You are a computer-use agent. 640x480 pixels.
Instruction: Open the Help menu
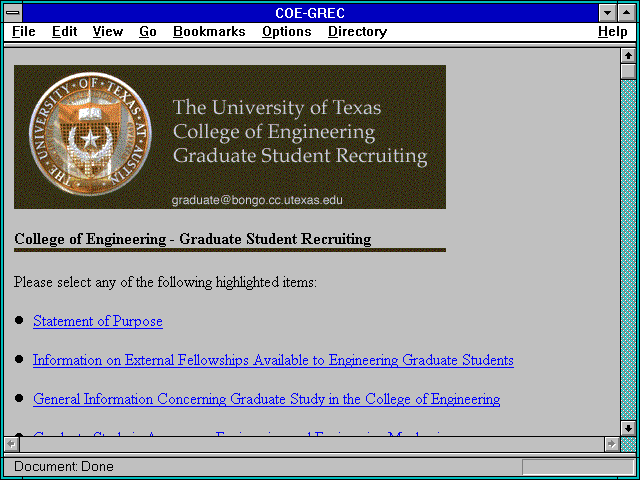pyautogui.click(x=613, y=32)
